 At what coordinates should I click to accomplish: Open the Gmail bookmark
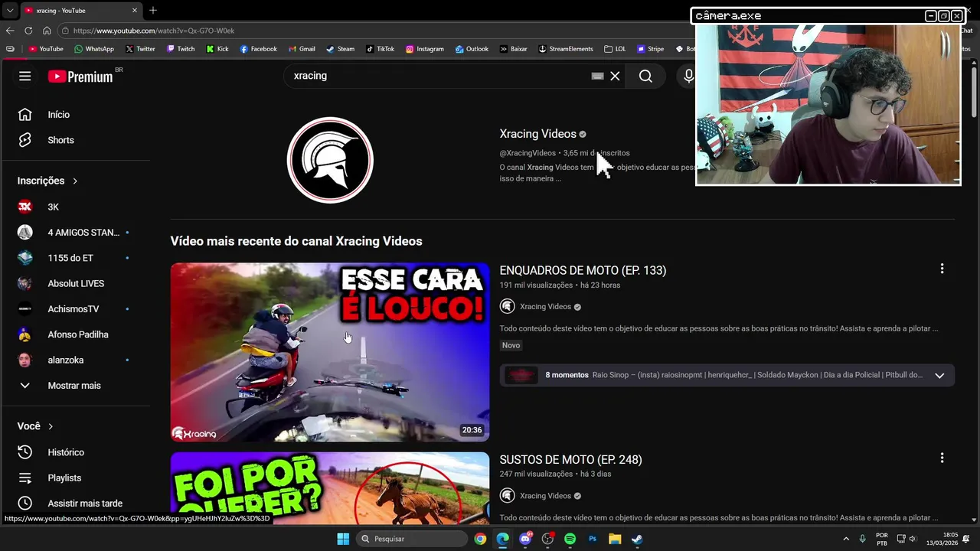(302, 48)
